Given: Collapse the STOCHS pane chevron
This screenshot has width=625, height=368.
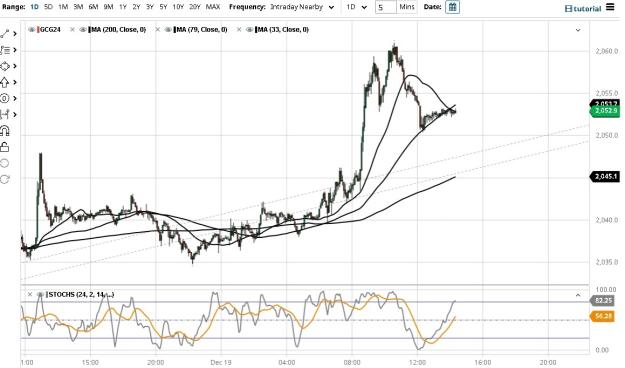Looking at the screenshot, I should [x=578, y=295].
